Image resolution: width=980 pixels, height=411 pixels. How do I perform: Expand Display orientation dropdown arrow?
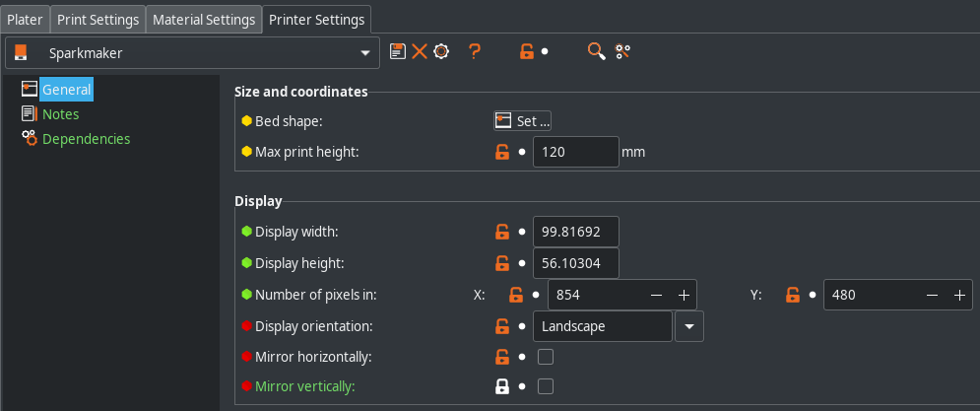point(688,326)
